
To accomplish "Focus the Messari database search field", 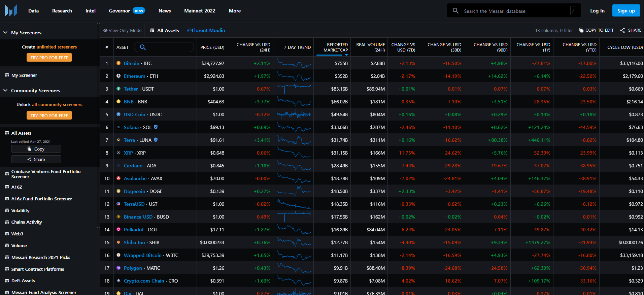I will (514, 11).
